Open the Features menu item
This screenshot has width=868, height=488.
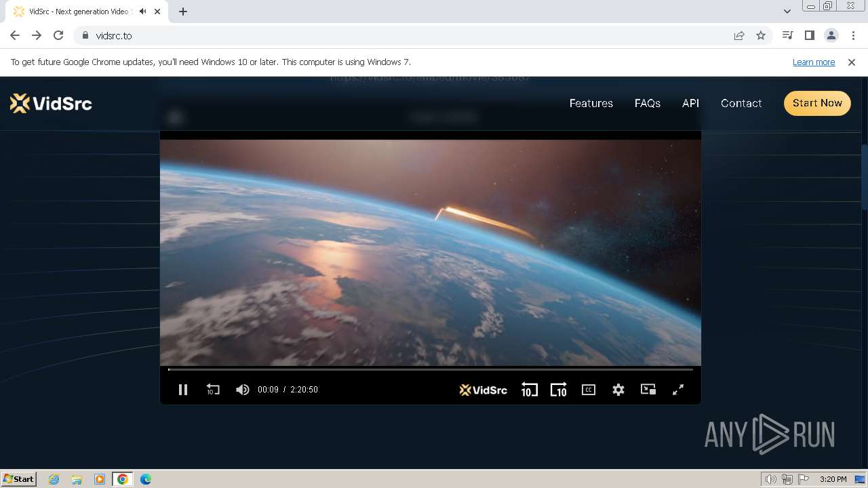coord(591,103)
